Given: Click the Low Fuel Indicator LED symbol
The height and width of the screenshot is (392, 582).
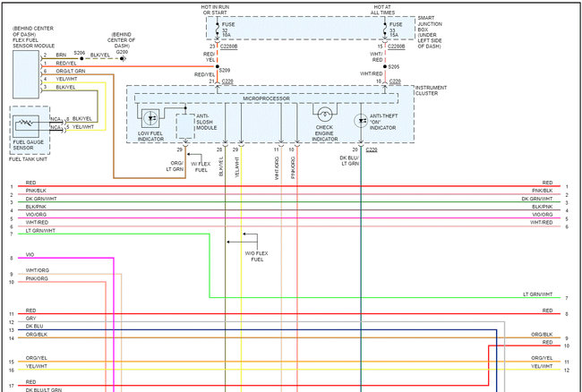Looking at the screenshot, I should (x=150, y=118).
